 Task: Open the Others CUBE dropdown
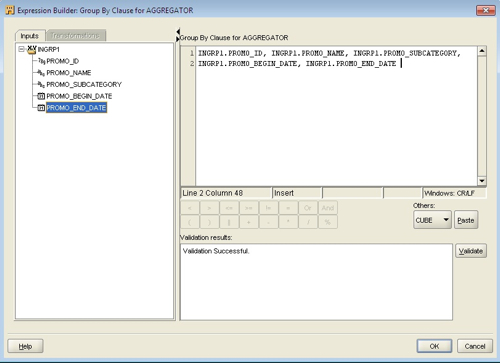[432, 220]
